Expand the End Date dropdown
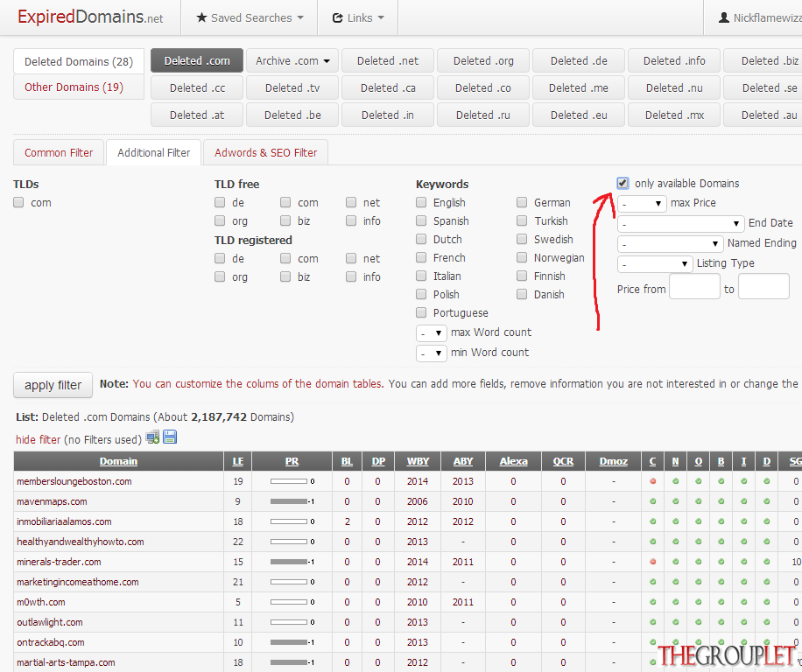 pos(681,223)
